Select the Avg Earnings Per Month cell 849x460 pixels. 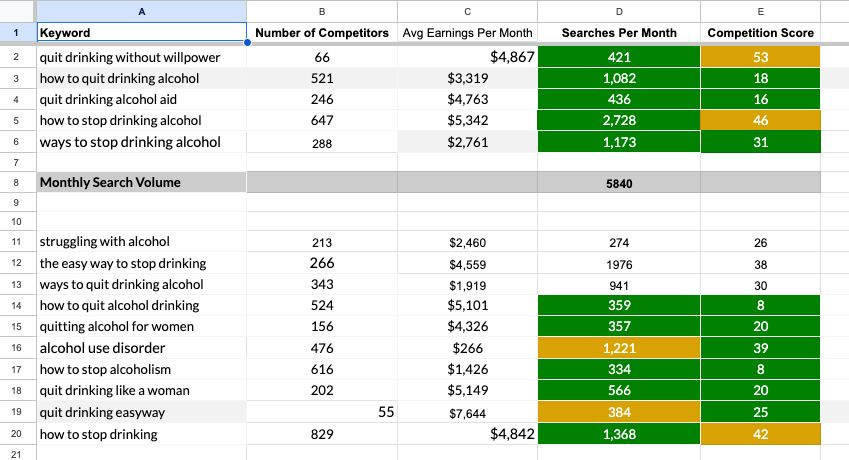coord(467,32)
